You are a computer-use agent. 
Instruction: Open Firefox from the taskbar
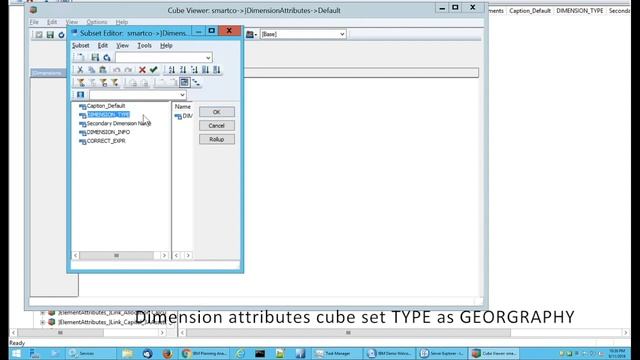(167, 353)
